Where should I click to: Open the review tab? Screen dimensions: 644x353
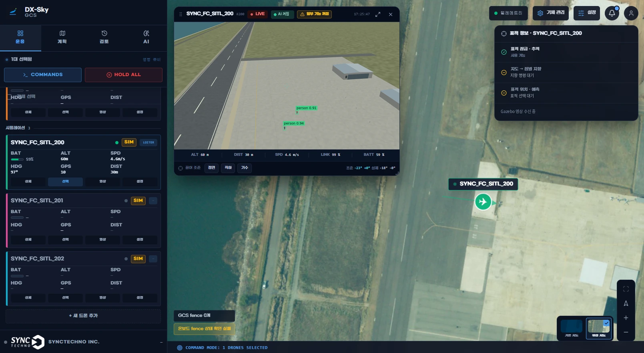click(104, 37)
